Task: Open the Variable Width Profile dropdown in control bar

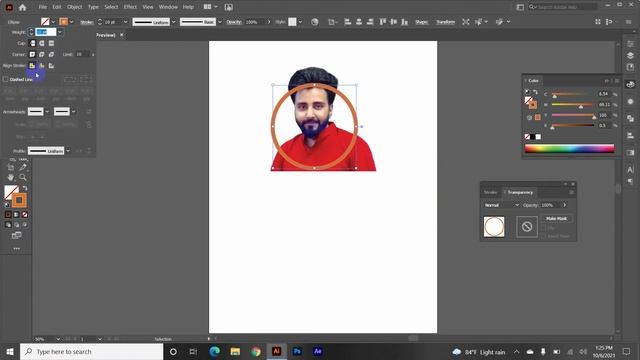Action: 174,22
